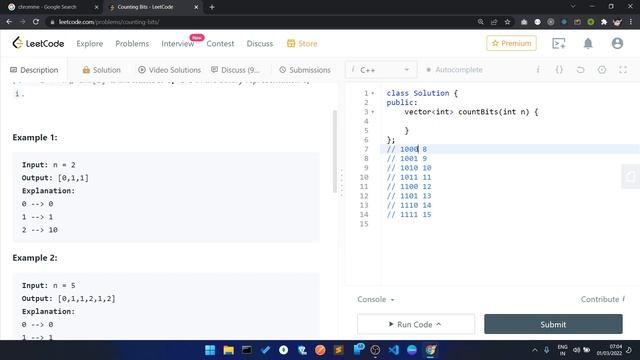Click the panel divider handle
640x360 pixels.
[x=342, y=184]
